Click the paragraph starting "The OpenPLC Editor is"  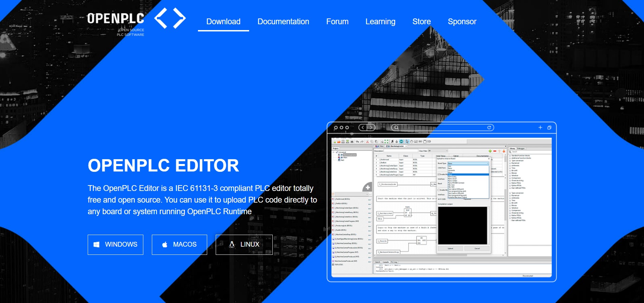[x=202, y=200]
